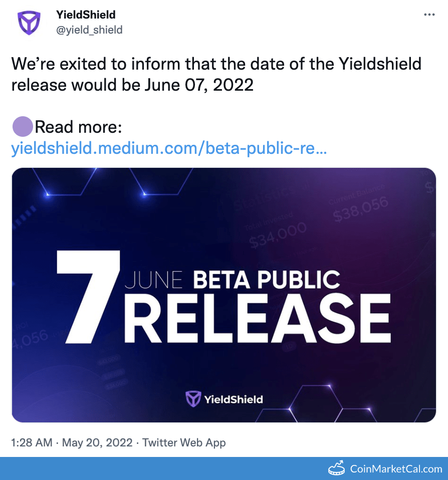Viewport: 448px width, 480px height.
Task: Click the BETA PUBLIC text in image
Action: tap(267, 280)
